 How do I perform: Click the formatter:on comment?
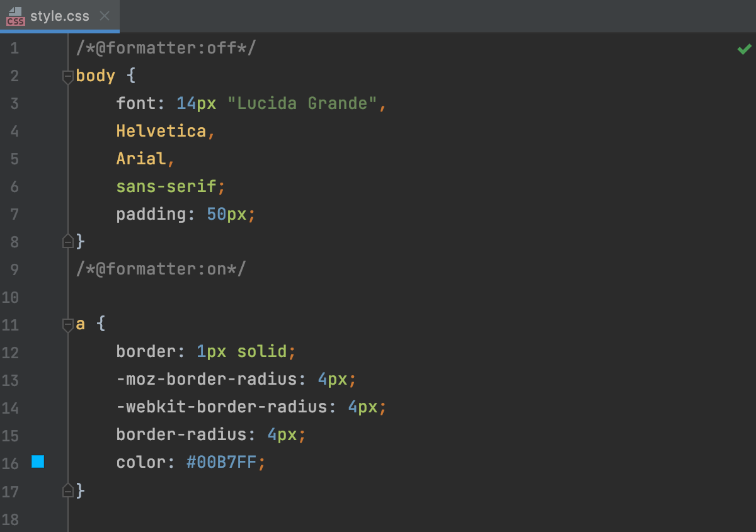pyautogui.click(x=161, y=269)
